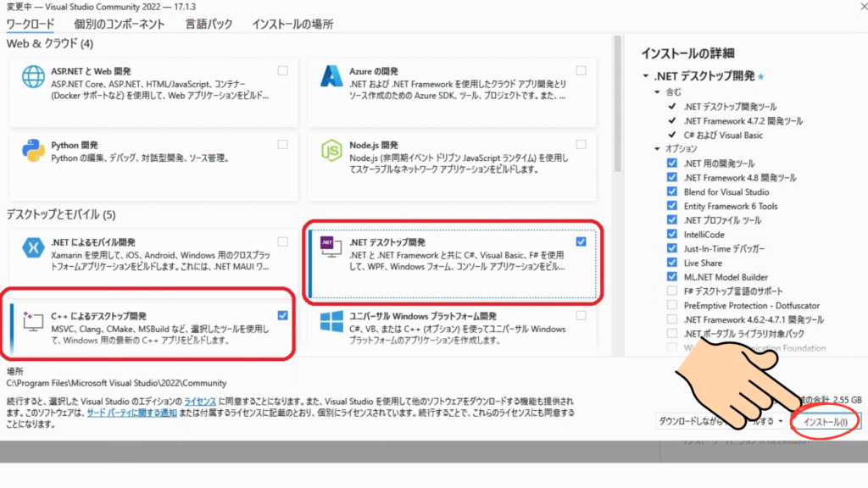Click the デスクトップとモバイル (5) heading
The image size is (868, 488).
coord(61,214)
